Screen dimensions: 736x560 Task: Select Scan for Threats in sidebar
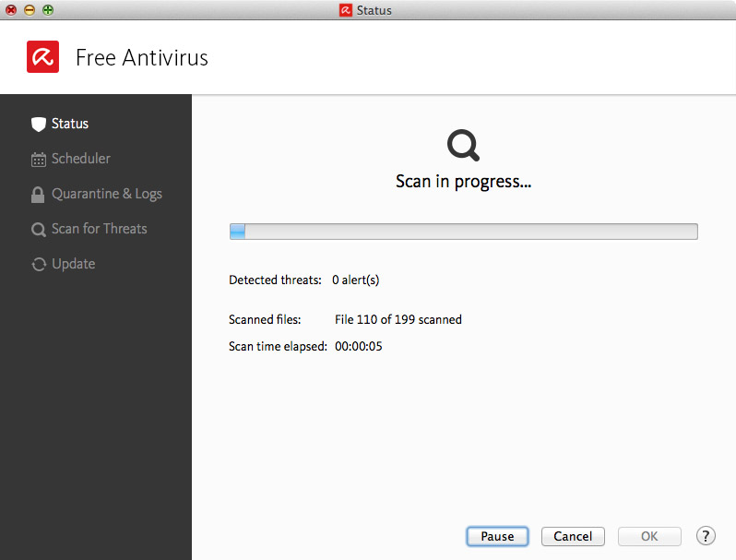pyautogui.click(x=99, y=229)
